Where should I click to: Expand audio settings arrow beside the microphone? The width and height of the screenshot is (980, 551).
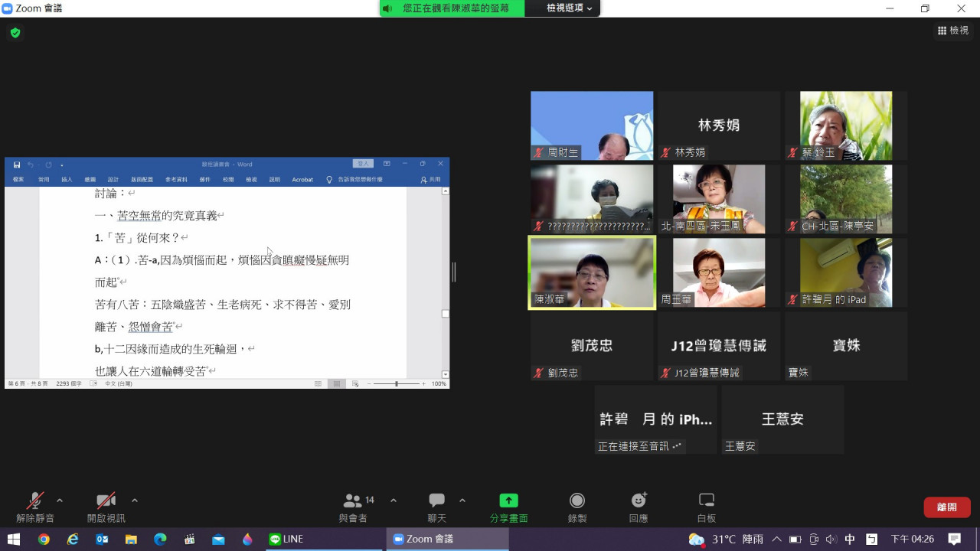tap(60, 500)
